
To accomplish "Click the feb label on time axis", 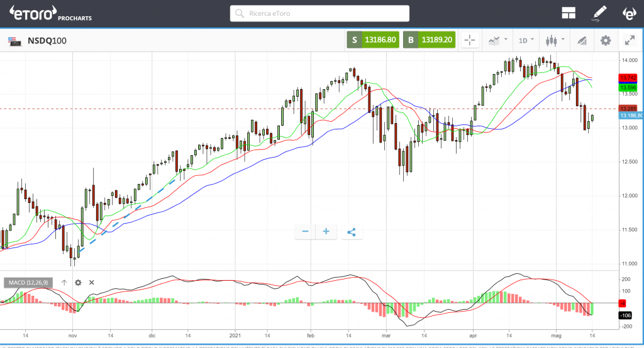I will (311, 335).
